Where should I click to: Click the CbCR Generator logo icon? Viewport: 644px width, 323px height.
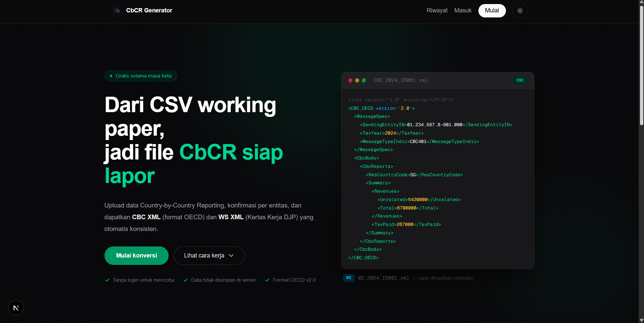(117, 10)
